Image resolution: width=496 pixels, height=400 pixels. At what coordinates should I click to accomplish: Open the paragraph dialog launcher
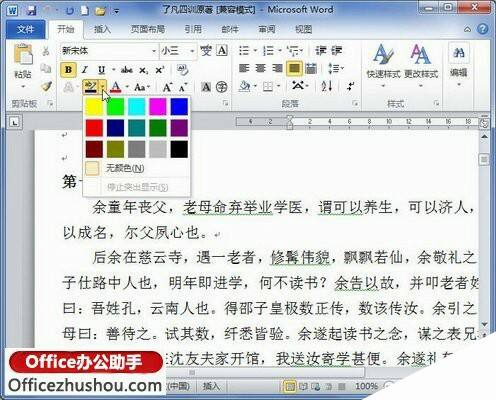tap(355, 104)
